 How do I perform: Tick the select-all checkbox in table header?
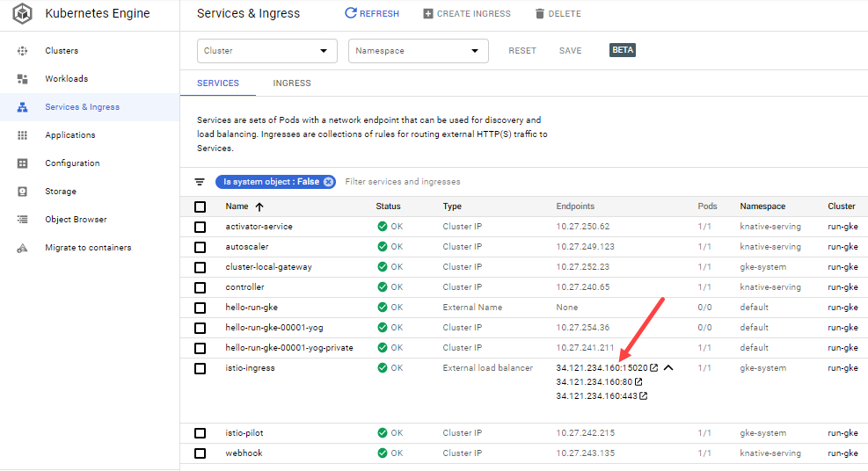pos(201,207)
